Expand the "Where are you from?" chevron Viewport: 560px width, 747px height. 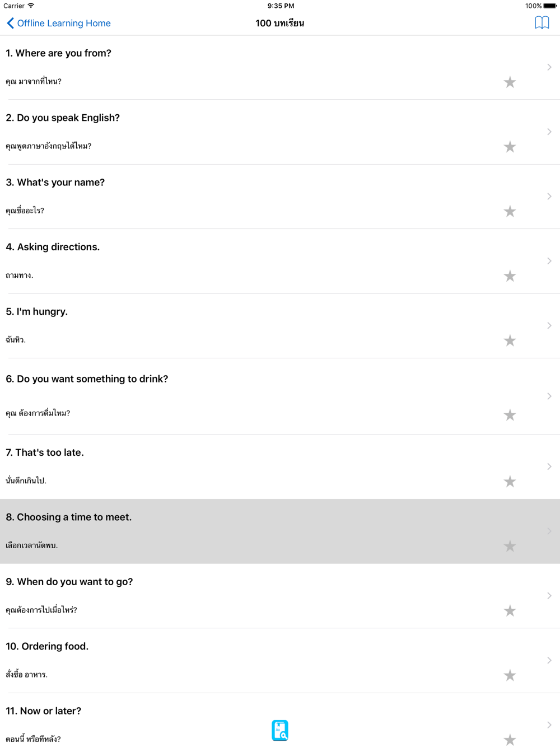pyautogui.click(x=549, y=67)
